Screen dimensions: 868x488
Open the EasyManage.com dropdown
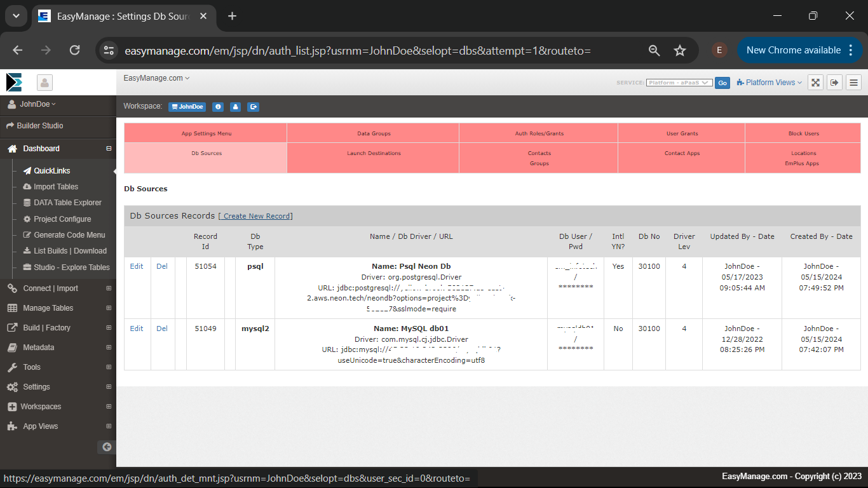(156, 78)
